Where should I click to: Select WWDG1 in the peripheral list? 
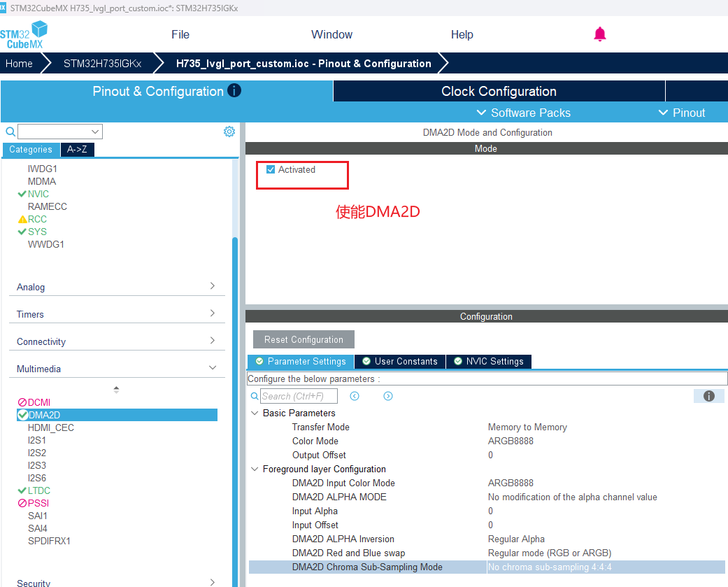46,243
